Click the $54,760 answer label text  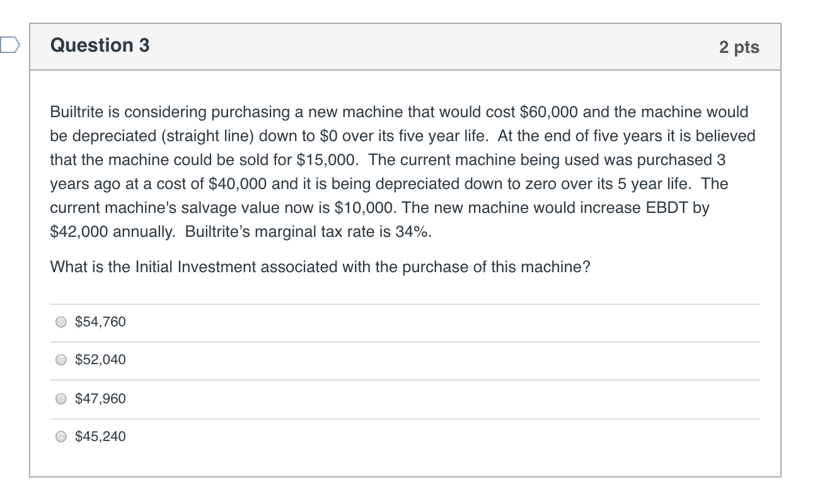tap(100, 322)
